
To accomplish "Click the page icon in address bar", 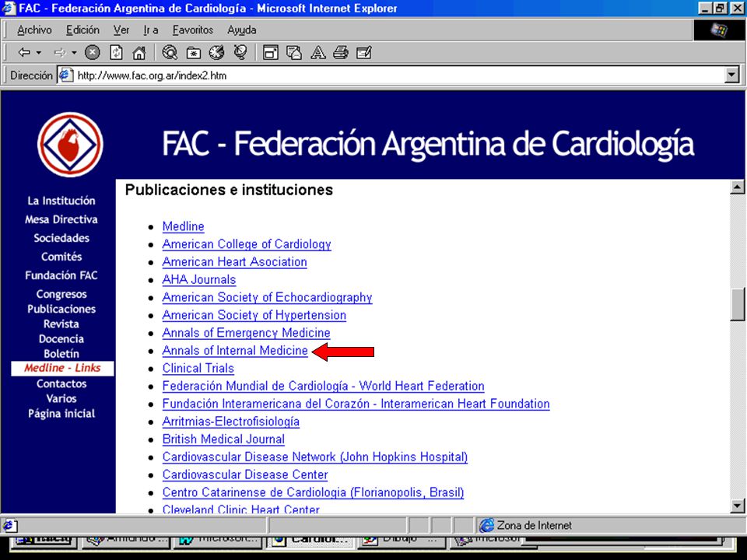I will [x=65, y=75].
